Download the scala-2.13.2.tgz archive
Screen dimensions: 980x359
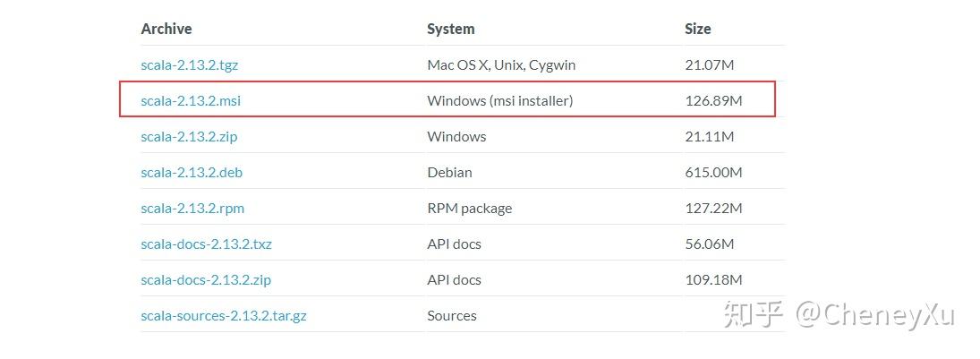(x=189, y=65)
